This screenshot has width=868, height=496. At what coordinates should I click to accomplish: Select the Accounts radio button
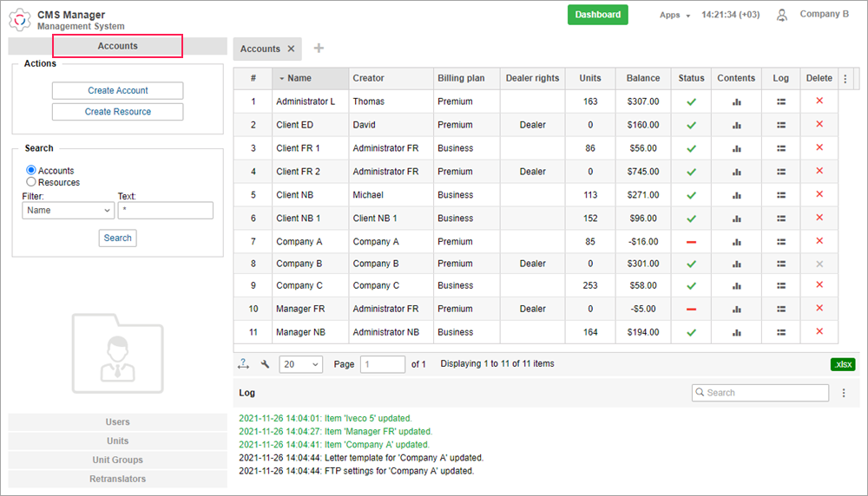tap(31, 170)
